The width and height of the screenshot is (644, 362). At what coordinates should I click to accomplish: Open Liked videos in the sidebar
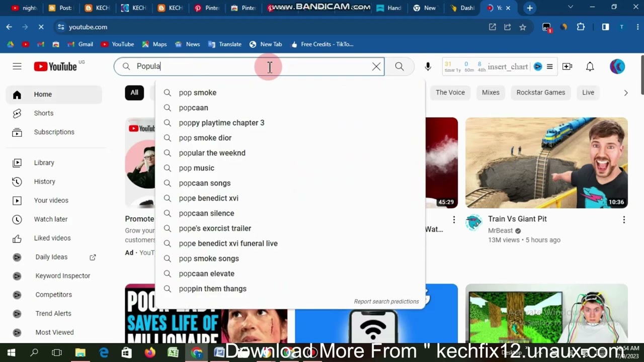pyautogui.click(x=54, y=238)
